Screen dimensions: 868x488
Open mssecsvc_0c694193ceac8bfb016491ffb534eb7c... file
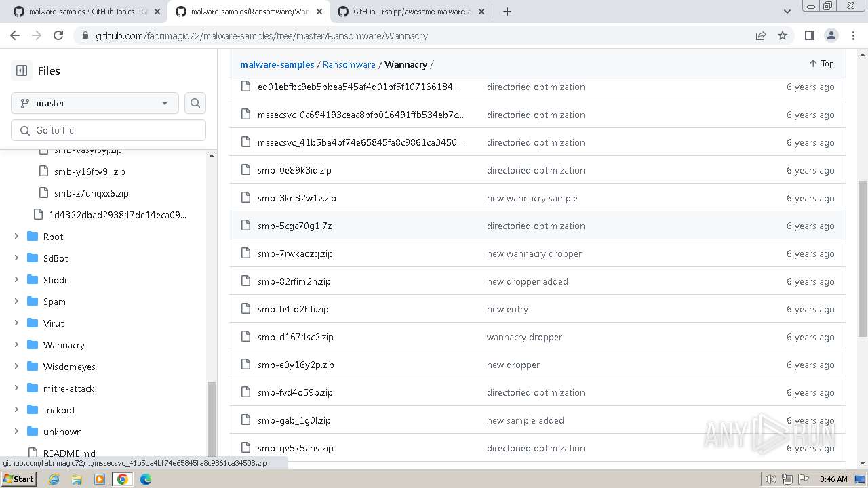361,115
